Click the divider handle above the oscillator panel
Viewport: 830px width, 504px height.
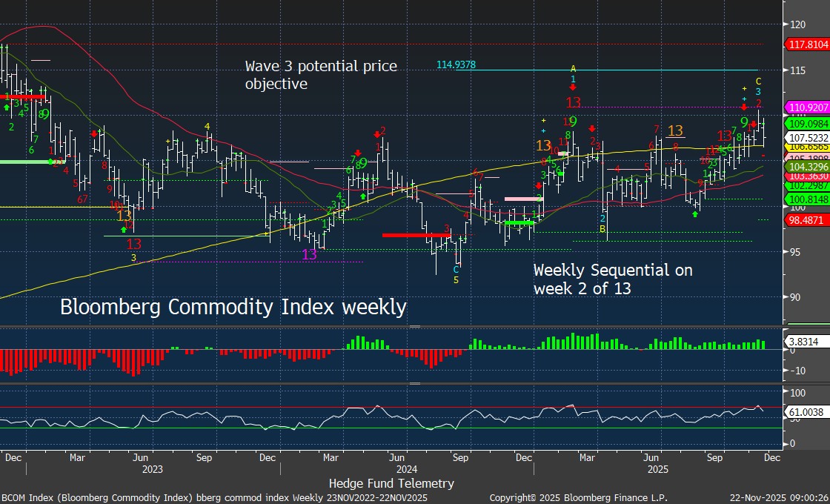(415, 383)
